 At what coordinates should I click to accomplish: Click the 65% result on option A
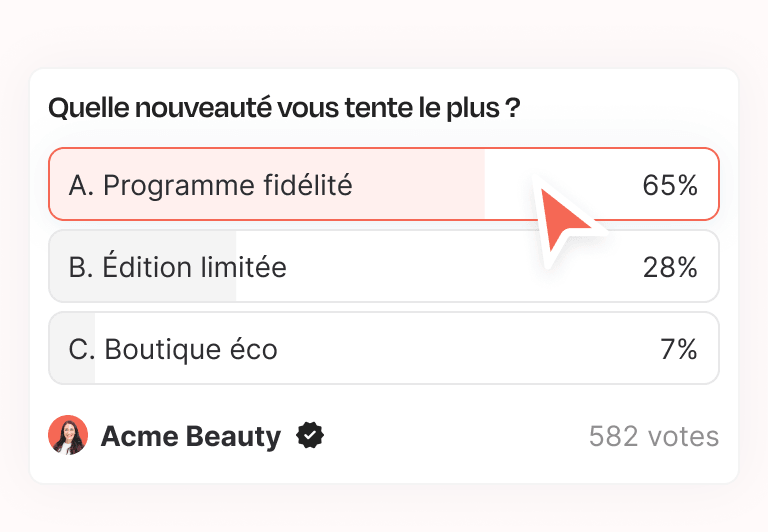[x=669, y=185]
